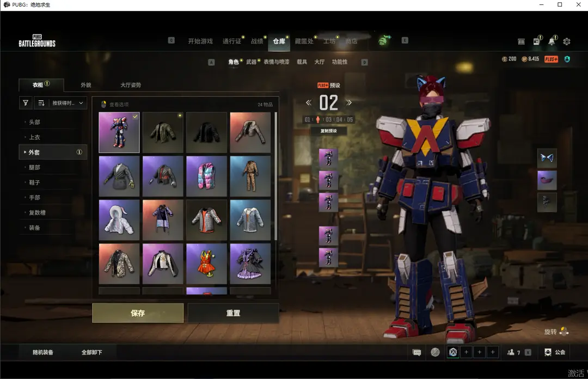Click the PUBG Battlegrounds logo
This screenshot has height=379, width=588.
point(37,41)
